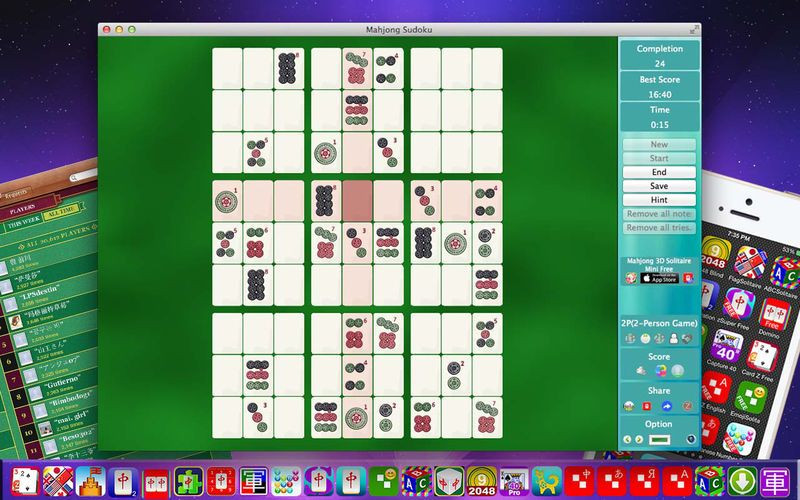Image resolution: width=800 pixels, height=500 pixels.
Task: Open the flags solitaire app in Dock
Action: [58, 481]
